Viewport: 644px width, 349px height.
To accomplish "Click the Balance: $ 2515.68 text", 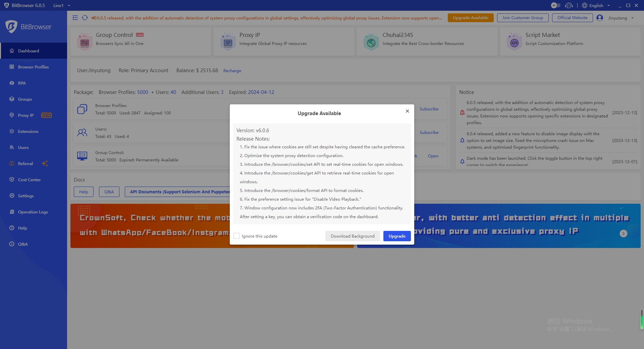I will (197, 70).
